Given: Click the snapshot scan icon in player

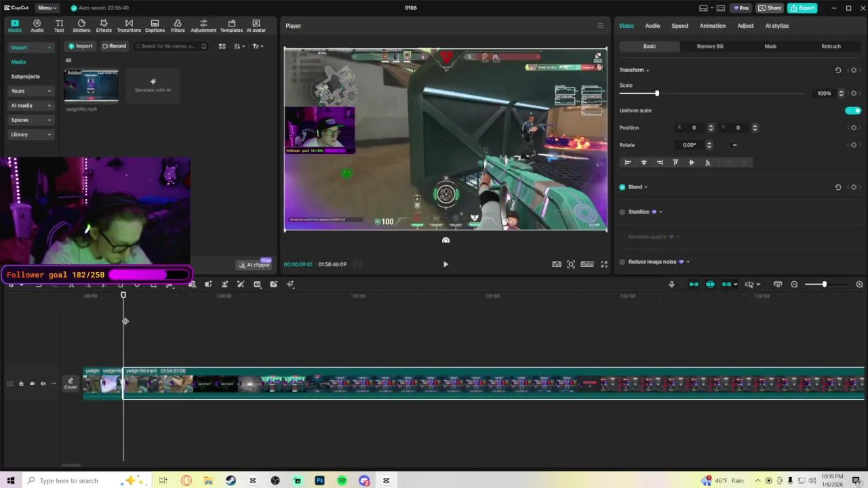Looking at the screenshot, I should point(571,264).
